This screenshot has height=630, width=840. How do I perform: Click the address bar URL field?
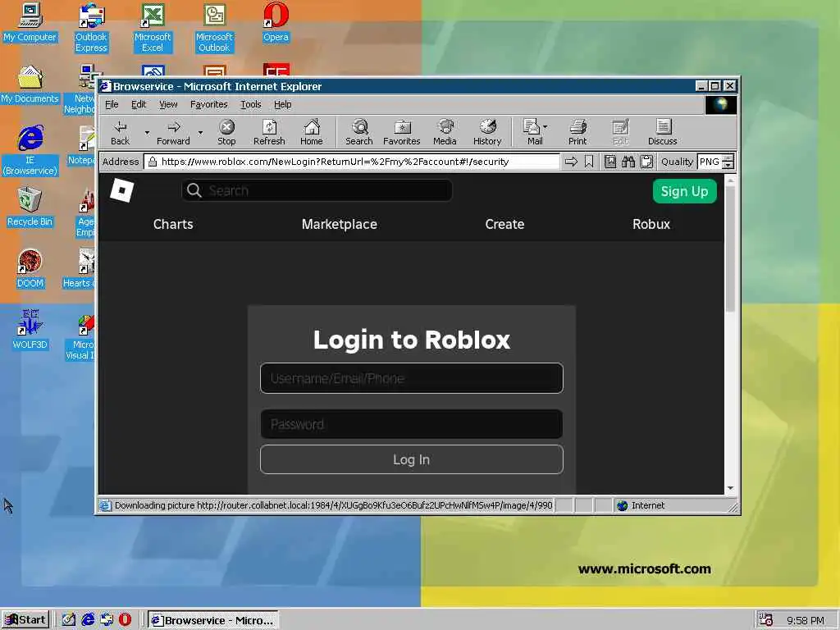coord(351,162)
